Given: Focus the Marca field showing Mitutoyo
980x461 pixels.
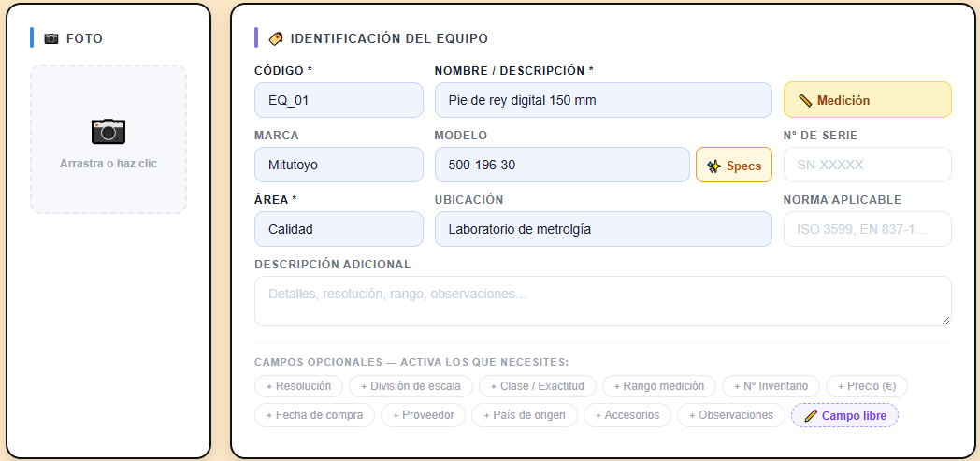Looking at the screenshot, I should (339, 165).
